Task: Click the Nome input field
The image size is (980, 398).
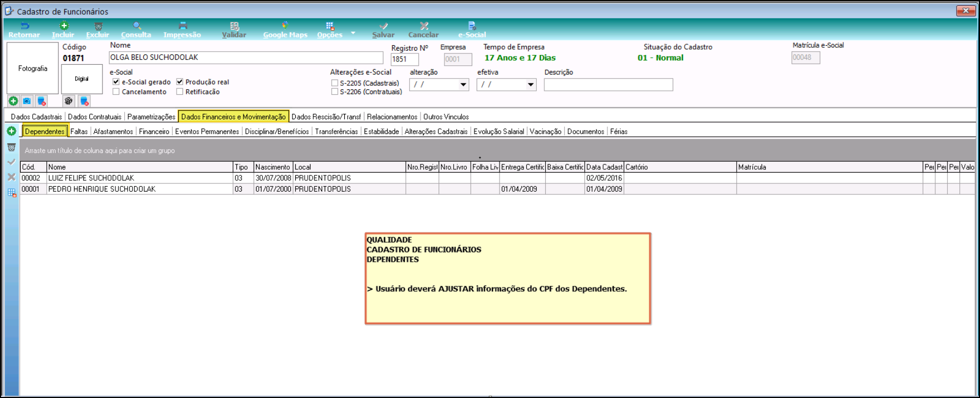Action: pyautogui.click(x=246, y=57)
